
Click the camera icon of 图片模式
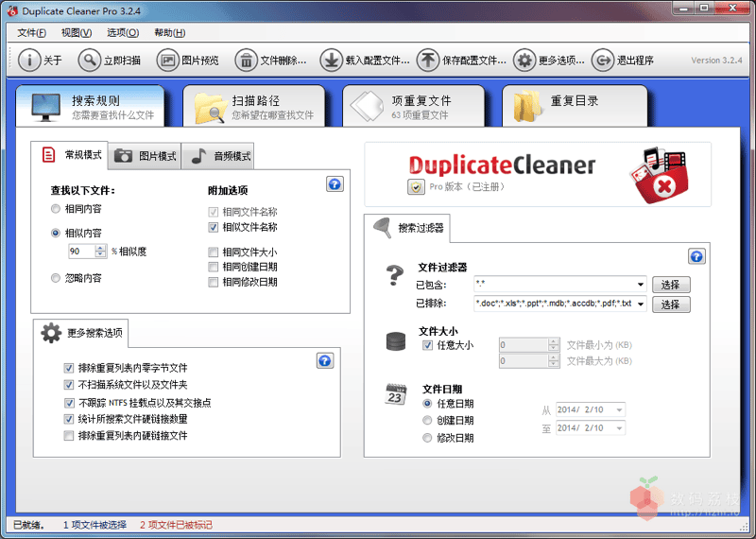[x=123, y=156]
